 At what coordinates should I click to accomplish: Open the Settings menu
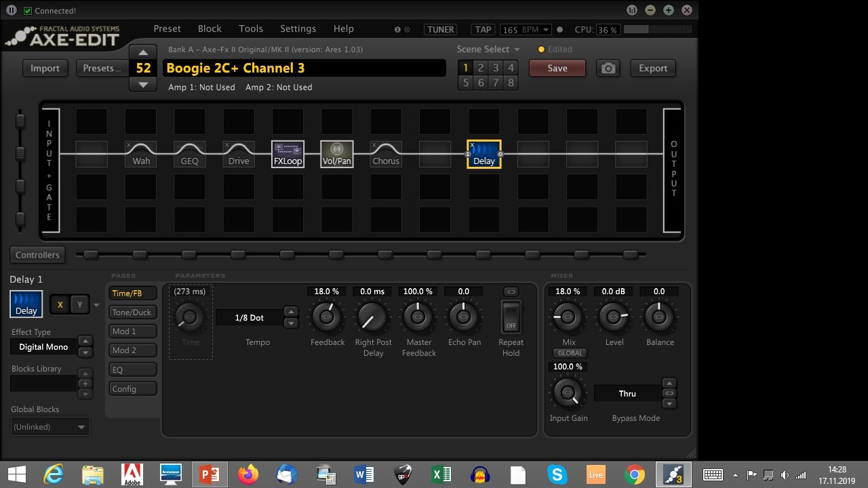click(298, 28)
